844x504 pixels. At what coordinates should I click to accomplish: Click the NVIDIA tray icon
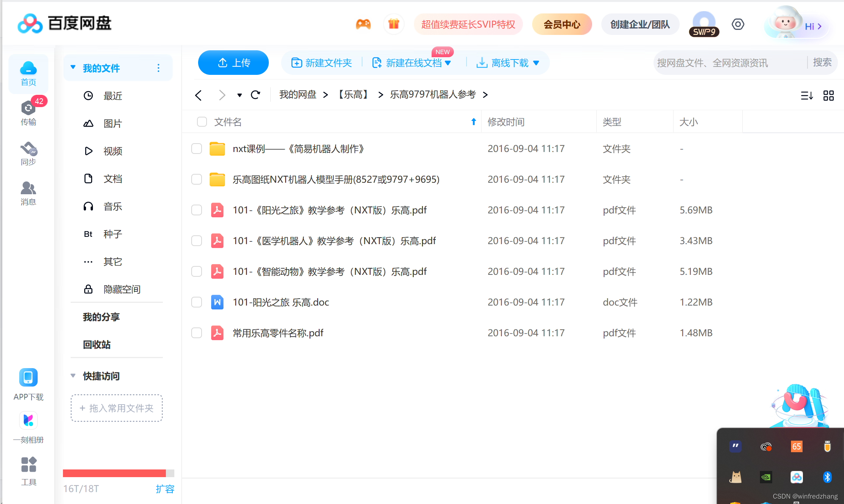point(766,477)
